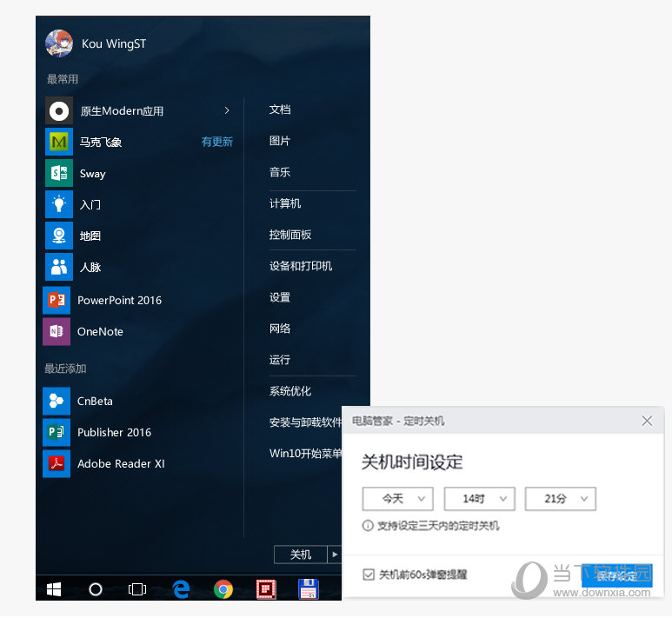Open the Cortana circle icon in the taskbar
This screenshot has width=672, height=618.
pos(95,589)
